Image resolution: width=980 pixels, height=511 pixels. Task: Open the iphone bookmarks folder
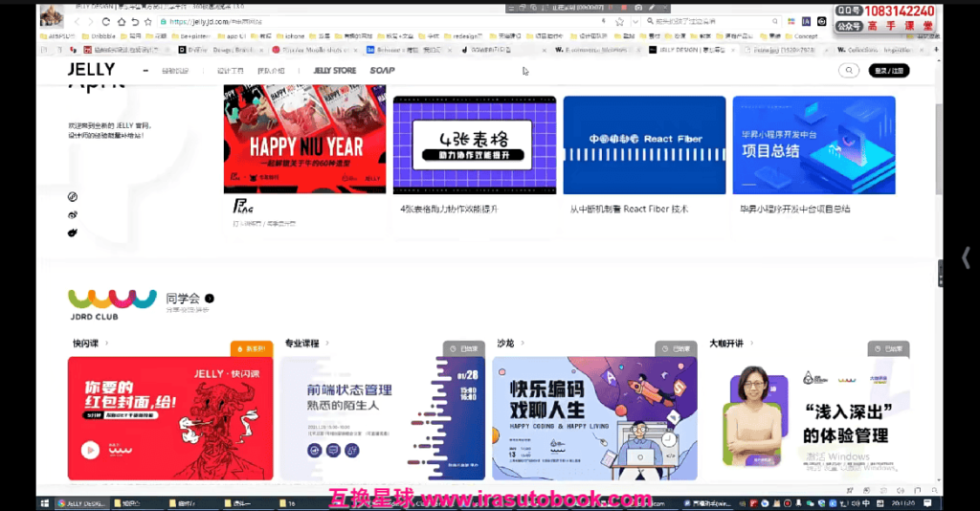pos(290,36)
